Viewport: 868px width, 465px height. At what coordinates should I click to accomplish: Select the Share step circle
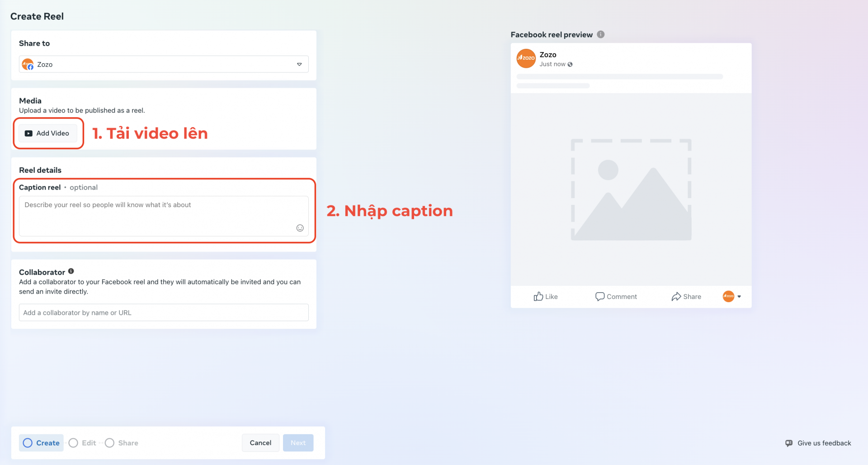pyautogui.click(x=109, y=443)
